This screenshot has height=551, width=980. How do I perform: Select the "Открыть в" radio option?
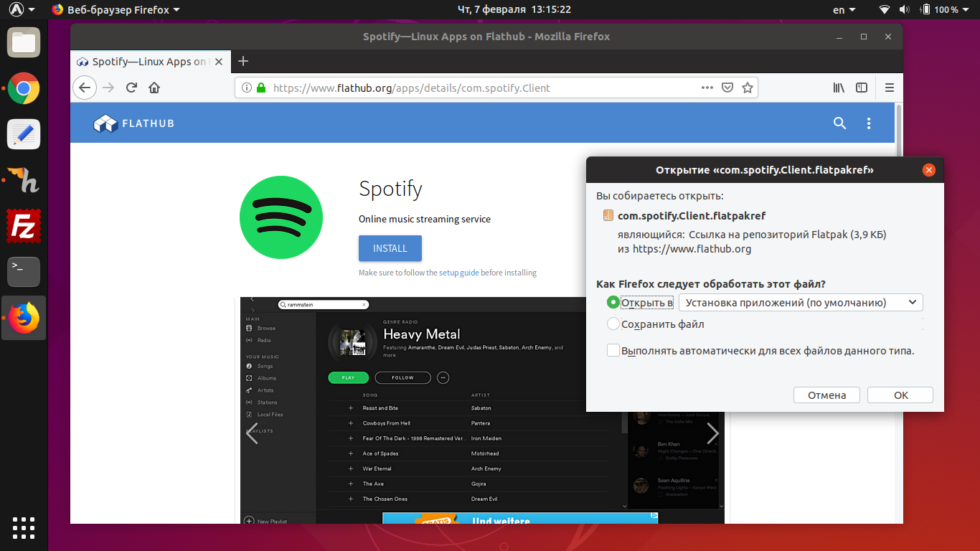point(613,302)
